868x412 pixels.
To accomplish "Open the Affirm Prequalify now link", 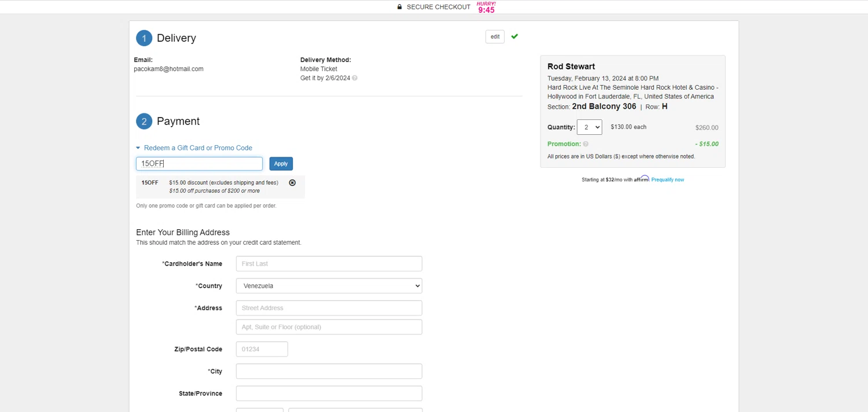I will click(x=667, y=180).
